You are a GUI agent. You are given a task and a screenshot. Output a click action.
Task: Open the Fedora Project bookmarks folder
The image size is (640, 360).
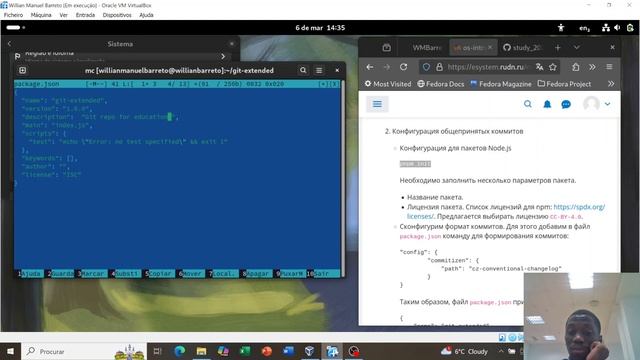[x=564, y=84]
